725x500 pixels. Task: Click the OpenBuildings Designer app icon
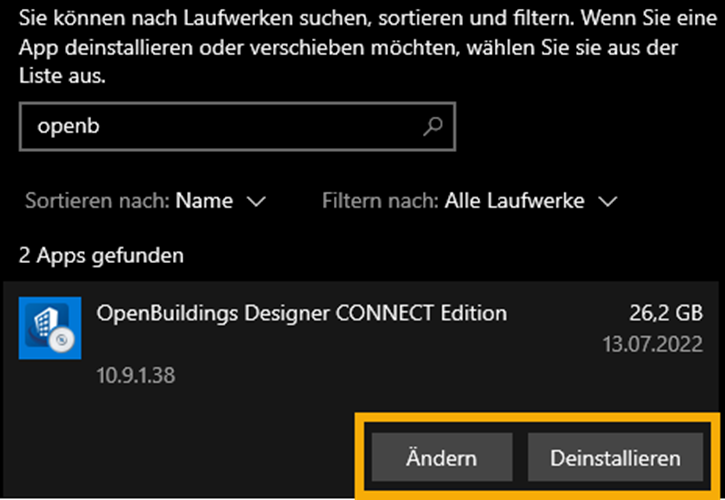(x=50, y=328)
